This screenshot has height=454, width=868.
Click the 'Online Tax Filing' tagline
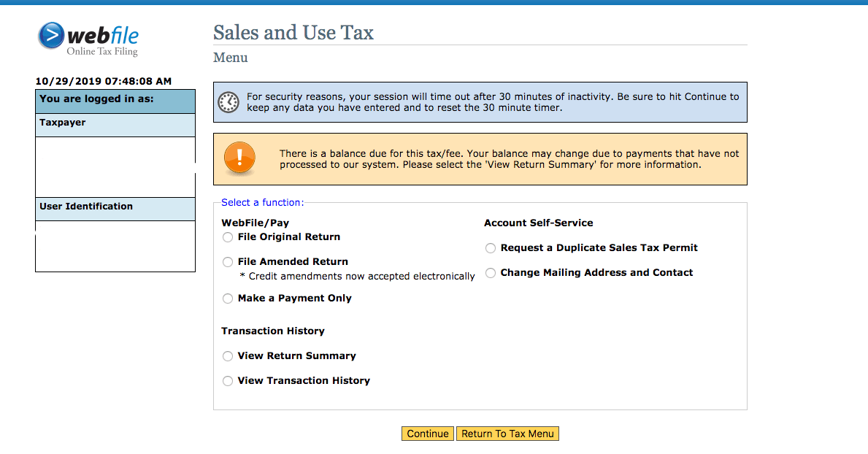(102, 52)
